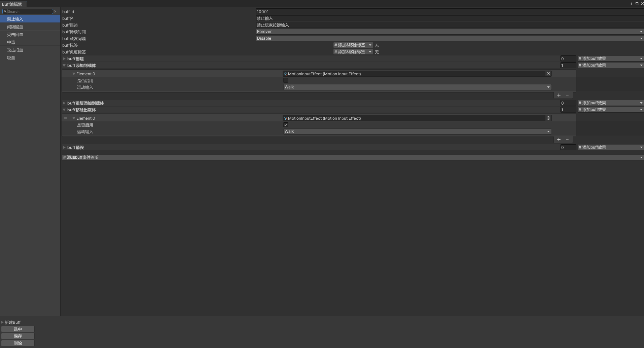This screenshot has width=644, height=348.
Task: Open 添加buff效果 dropdown for buff添加到载体
Action: tap(610, 65)
